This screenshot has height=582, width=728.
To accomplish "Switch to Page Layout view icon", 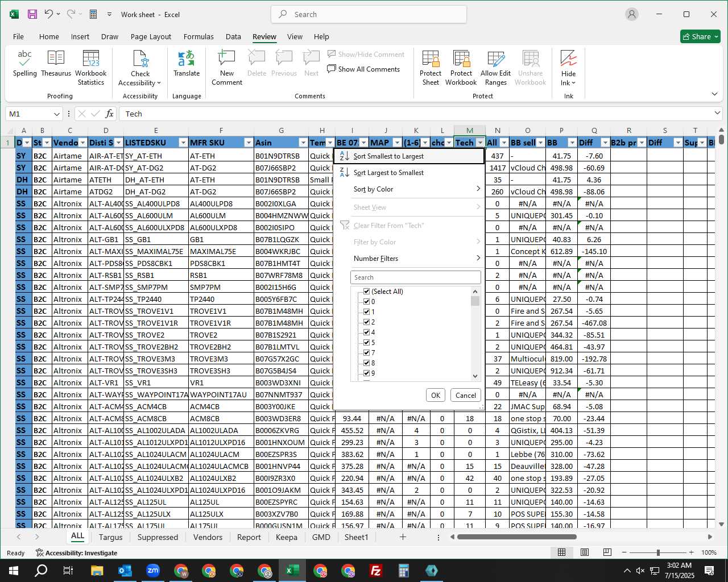I will pyautogui.click(x=584, y=552).
